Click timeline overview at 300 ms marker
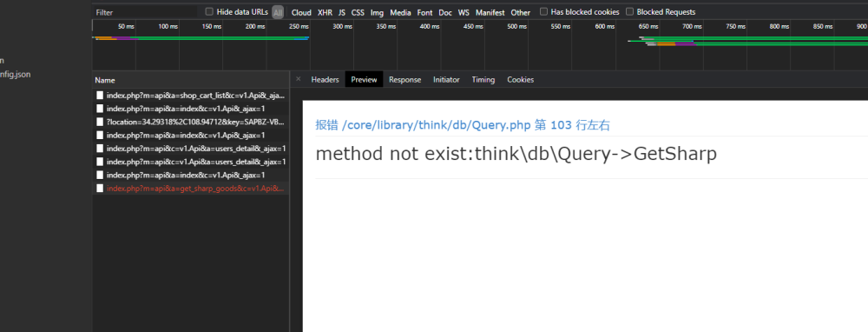Image resolution: width=868 pixels, height=332 pixels. [x=343, y=27]
